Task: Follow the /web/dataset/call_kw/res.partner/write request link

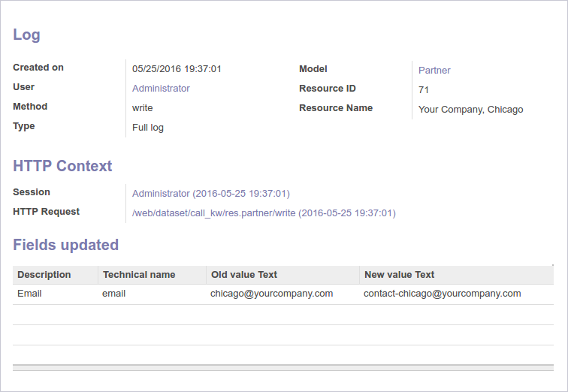Action: [263, 213]
